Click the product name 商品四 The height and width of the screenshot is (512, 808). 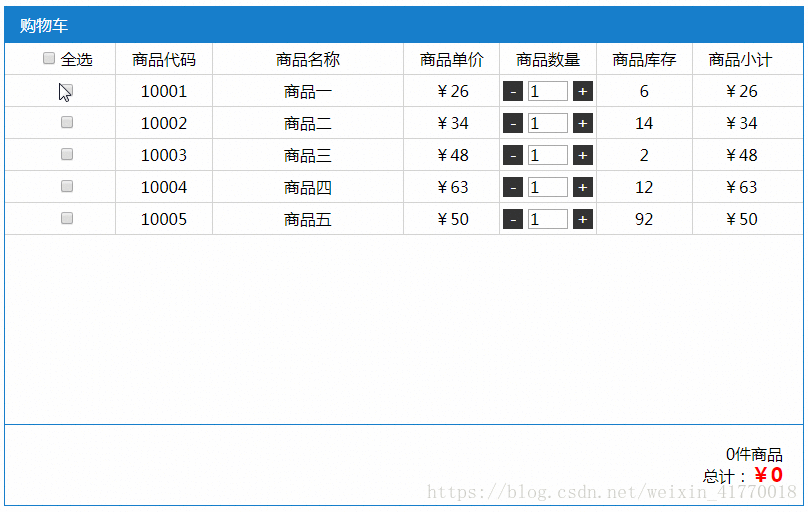click(x=308, y=187)
